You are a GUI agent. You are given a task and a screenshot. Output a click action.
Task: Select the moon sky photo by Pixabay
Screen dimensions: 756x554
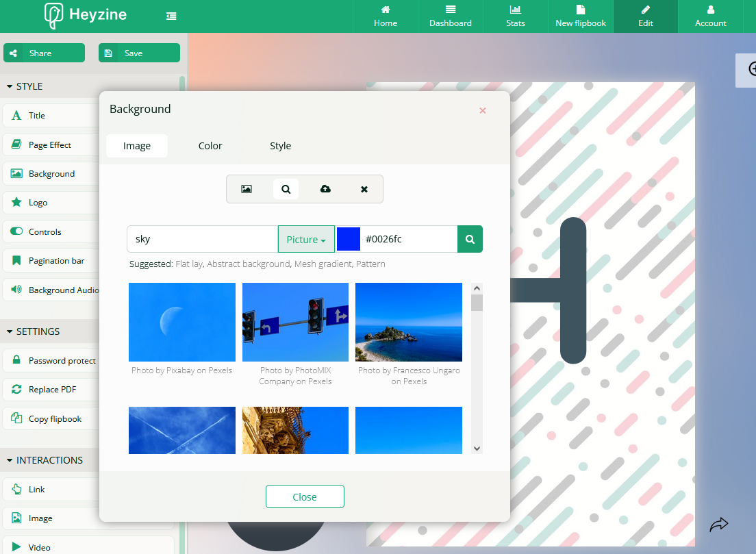pyautogui.click(x=182, y=322)
